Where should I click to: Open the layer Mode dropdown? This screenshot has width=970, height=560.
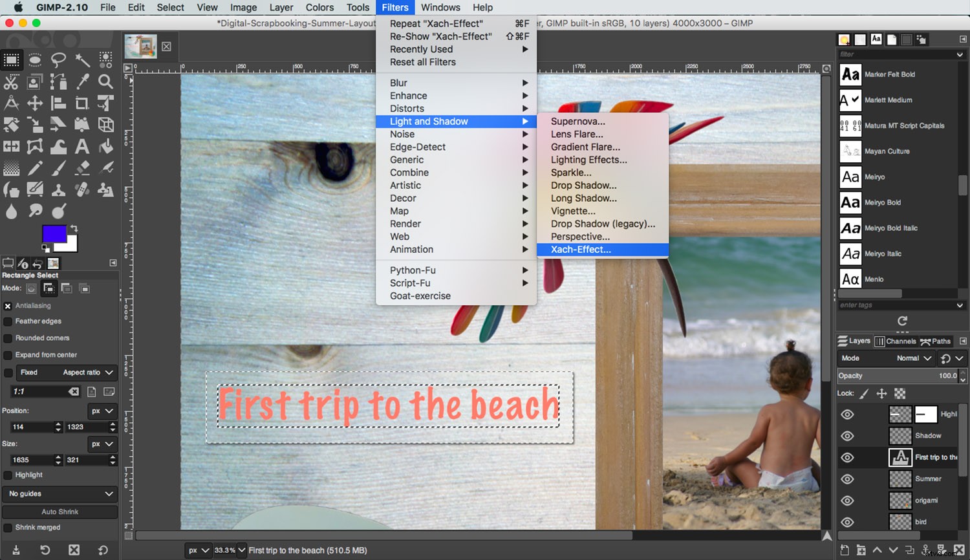pyautogui.click(x=912, y=358)
